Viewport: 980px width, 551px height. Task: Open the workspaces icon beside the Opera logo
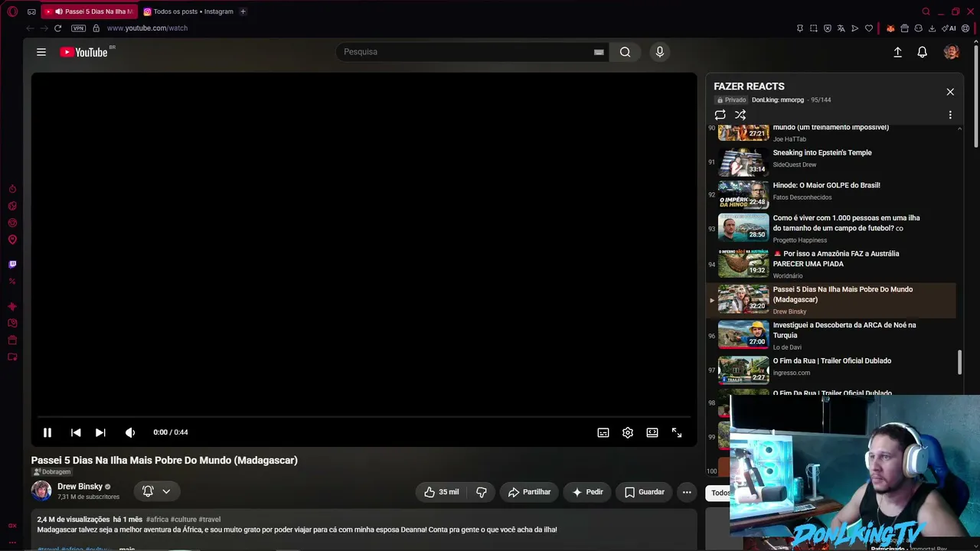click(31, 11)
